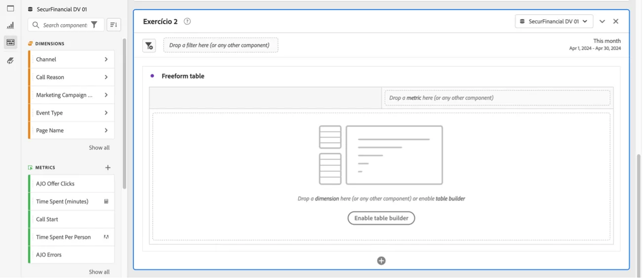This screenshot has width=644, height=279.
Task: Select the Components table icon in rail
Action: (10, 42)
